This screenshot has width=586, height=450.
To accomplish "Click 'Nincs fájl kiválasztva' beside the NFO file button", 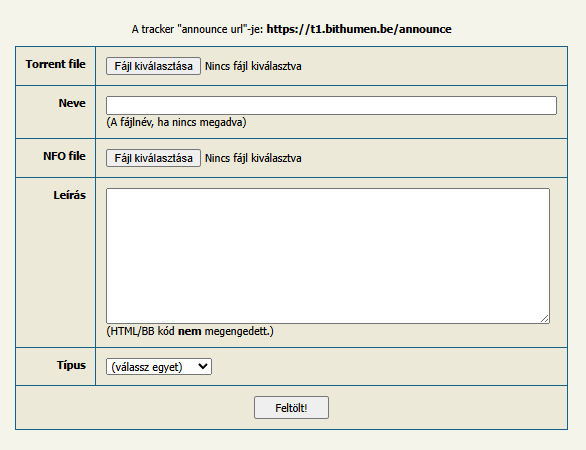I will pos(253,158).
